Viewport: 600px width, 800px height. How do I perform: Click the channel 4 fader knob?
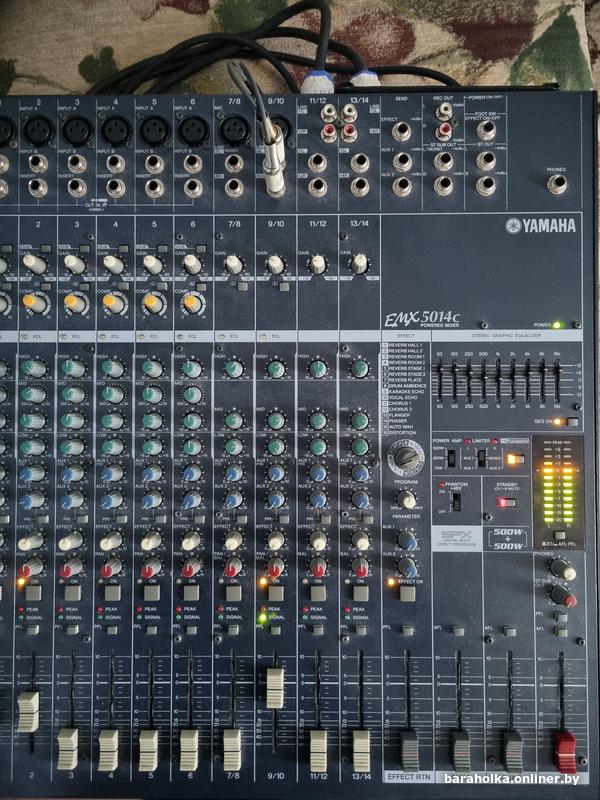pos(108,750)
